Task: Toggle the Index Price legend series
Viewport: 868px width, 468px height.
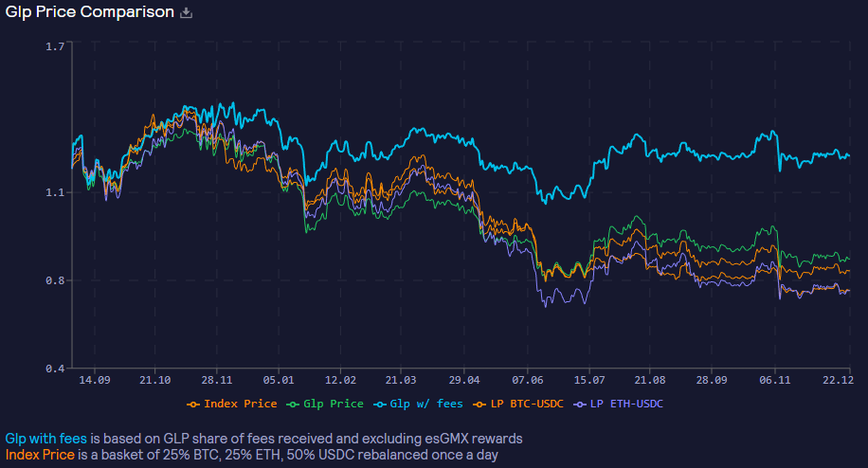Action: click(x=232, y=404)
